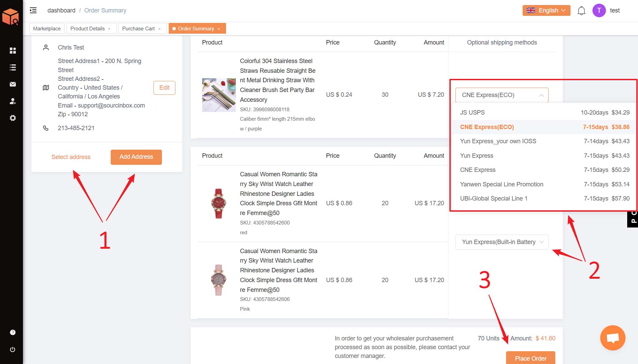Open the mail envelope icon in sidebar
The image size is (638, 364).
coord(13,84)
